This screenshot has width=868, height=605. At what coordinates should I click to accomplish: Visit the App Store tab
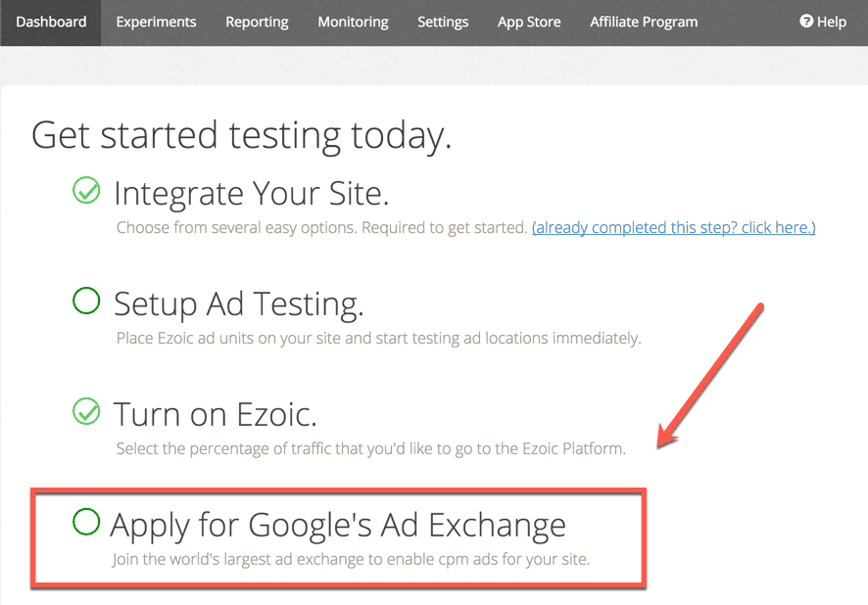[529, 22]
